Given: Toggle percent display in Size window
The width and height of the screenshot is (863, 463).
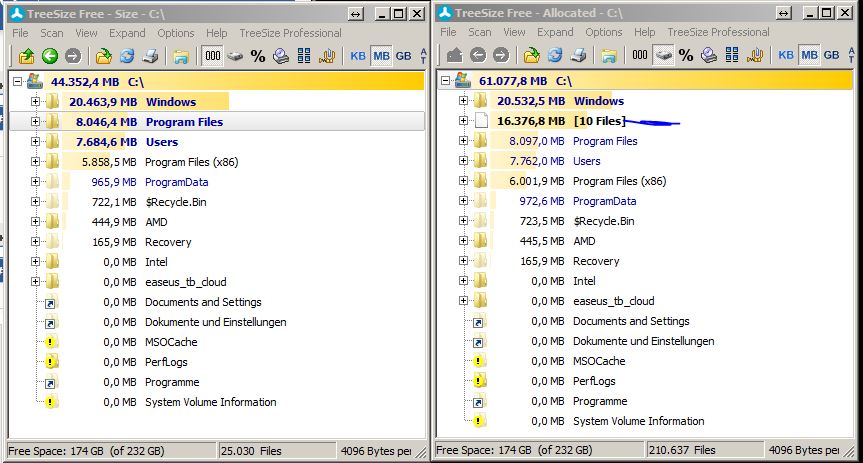Looking at the screenshot, I should coord(258,56).
